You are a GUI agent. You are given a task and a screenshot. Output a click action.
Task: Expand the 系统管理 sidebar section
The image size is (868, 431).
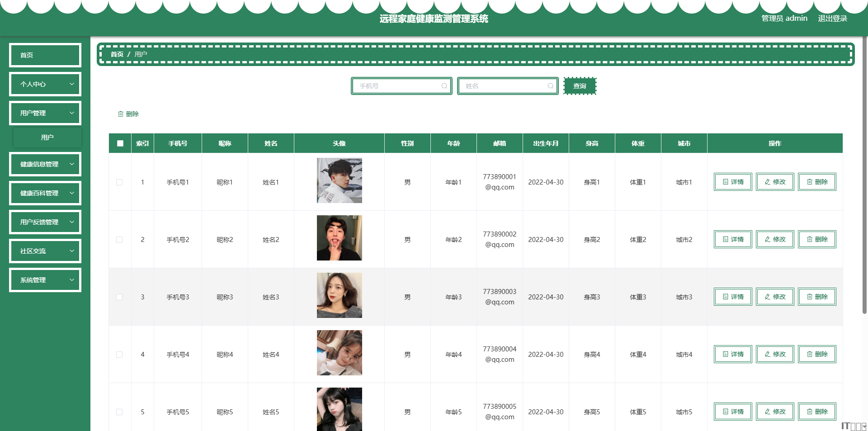(x=45, y=280)
